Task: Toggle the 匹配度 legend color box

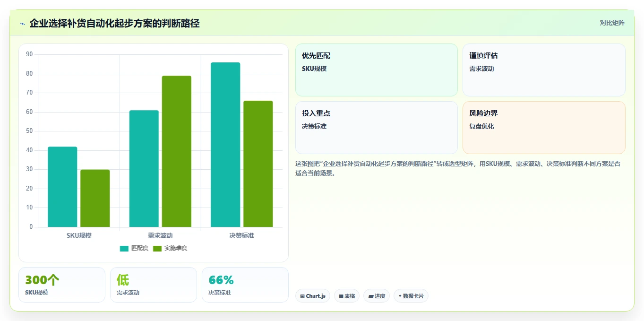Action: click(x=124, y=249)
